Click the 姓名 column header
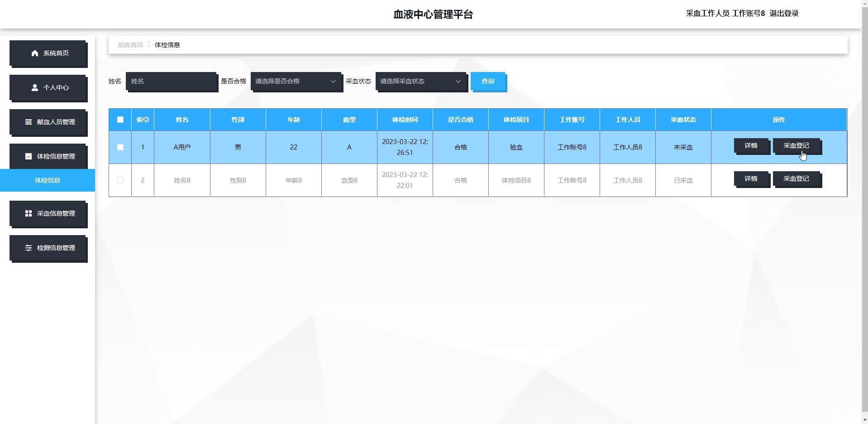This screenshot has width=868, height=424. coord(182,120)
